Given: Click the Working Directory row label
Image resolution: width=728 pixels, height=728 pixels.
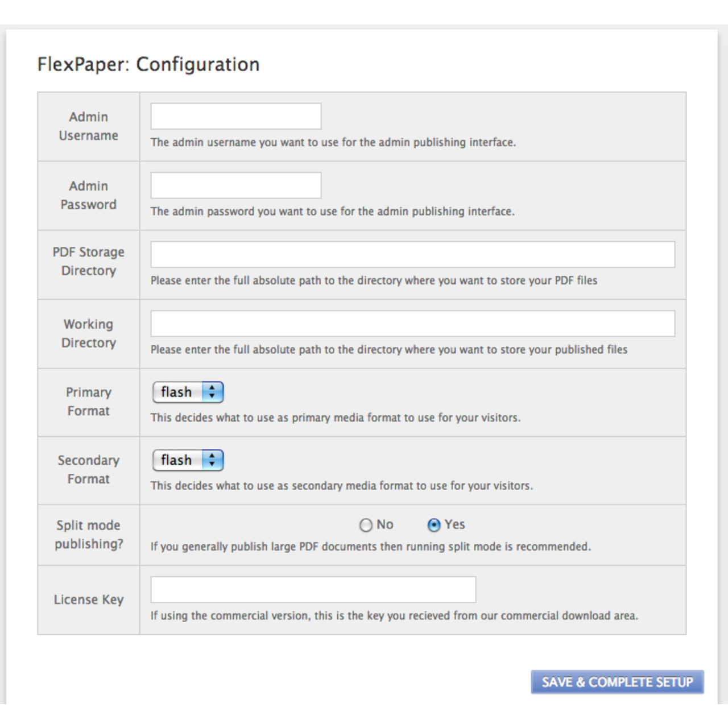Looking at the screenshot, I should point(89,333).
